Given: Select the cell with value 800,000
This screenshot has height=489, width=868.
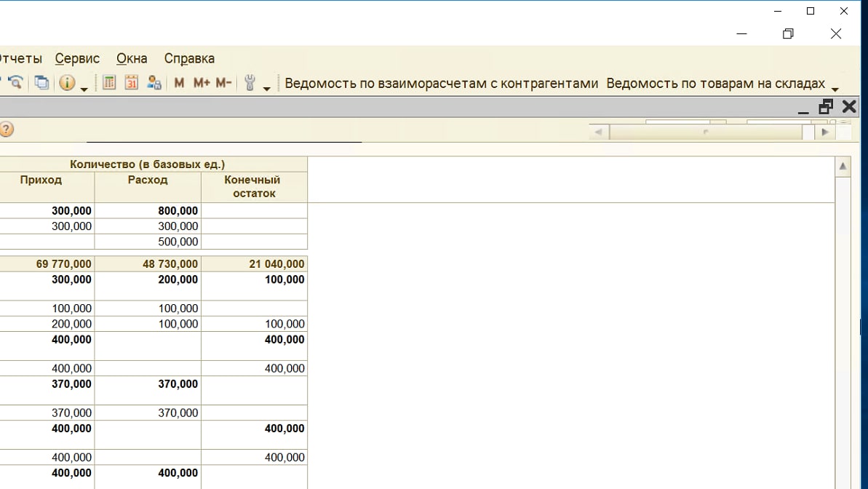Looking at the screenshot, I should click(148, 210).
